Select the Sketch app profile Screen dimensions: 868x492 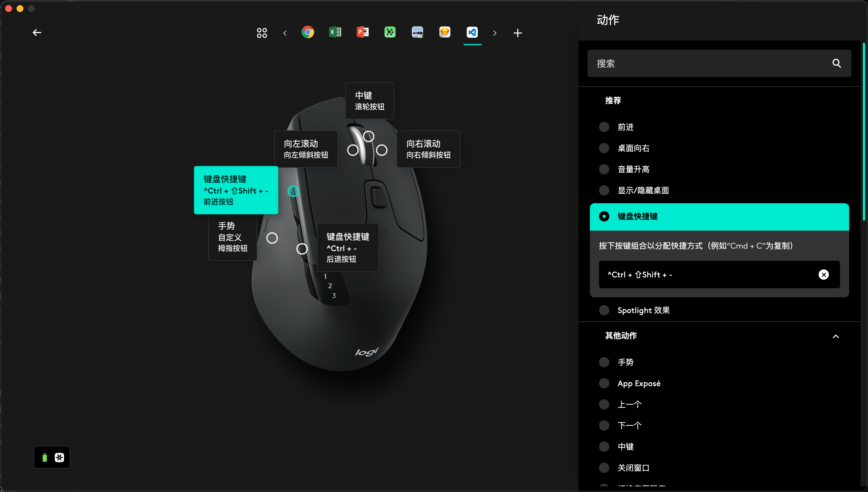[x=445, y=33]
